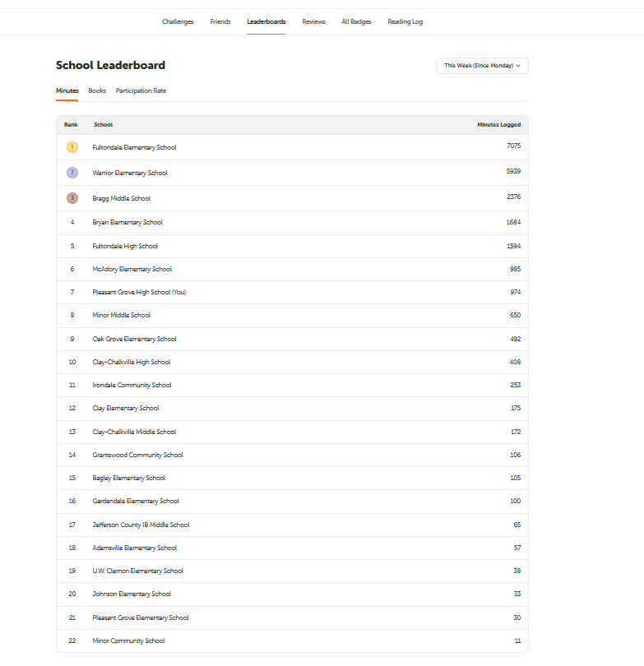Click the 2376 minutes value
The width and height of the screenshot is (644, 666).
point(513,197)
